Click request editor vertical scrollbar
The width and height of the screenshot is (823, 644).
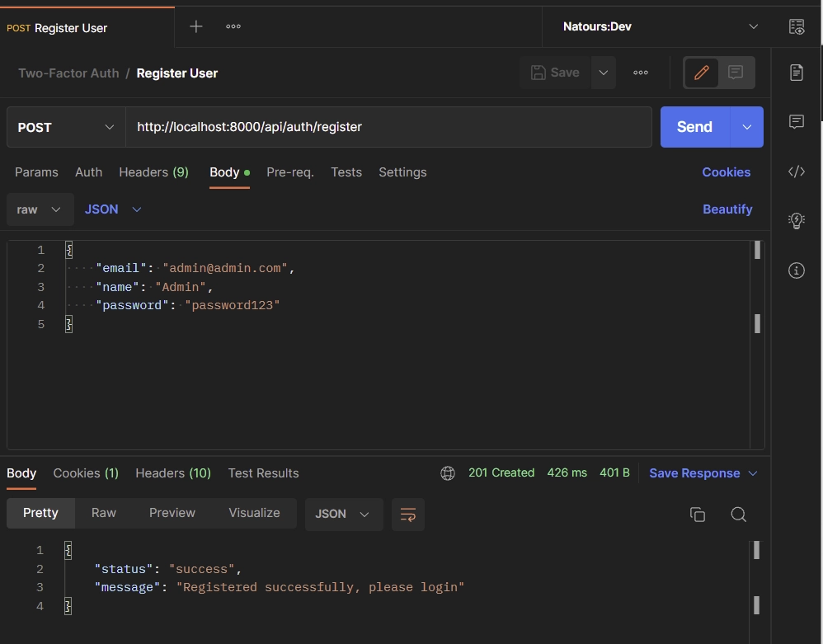point(757,344)
